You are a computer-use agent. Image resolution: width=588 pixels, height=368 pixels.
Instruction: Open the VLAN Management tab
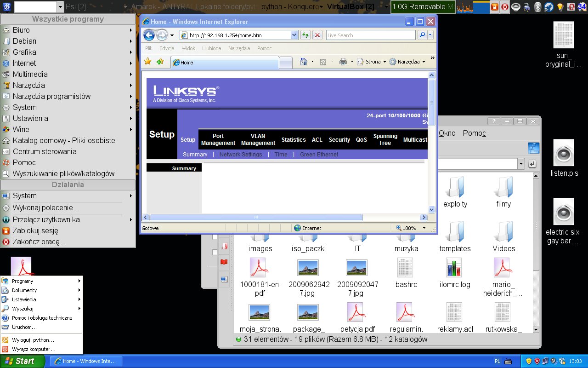click(x=258, y=139)
